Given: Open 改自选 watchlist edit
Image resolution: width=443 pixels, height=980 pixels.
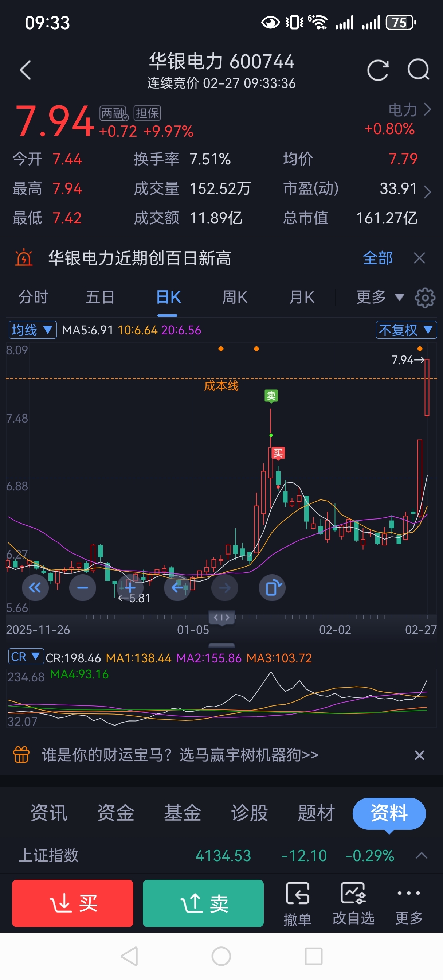Looking at the screenshot, I should click(354, 904).
